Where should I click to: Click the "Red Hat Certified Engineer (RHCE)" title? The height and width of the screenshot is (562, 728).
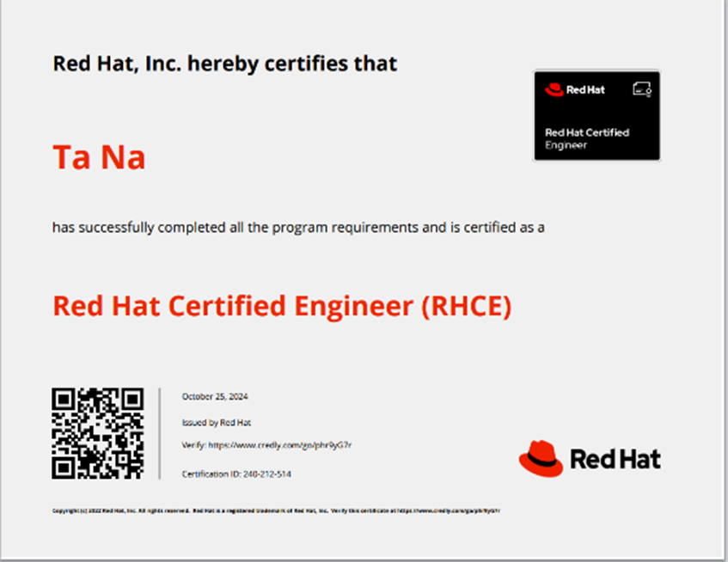(282, 307)
